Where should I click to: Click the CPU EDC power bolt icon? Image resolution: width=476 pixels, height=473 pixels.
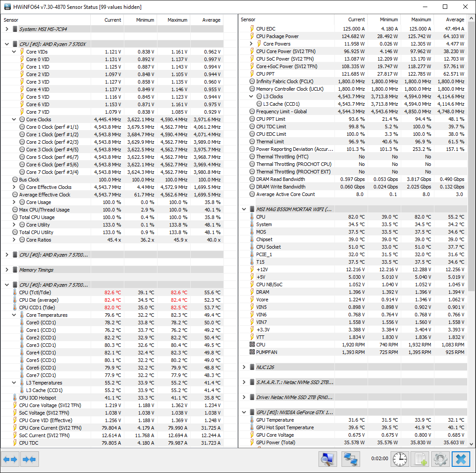click(x=252, y=28)
